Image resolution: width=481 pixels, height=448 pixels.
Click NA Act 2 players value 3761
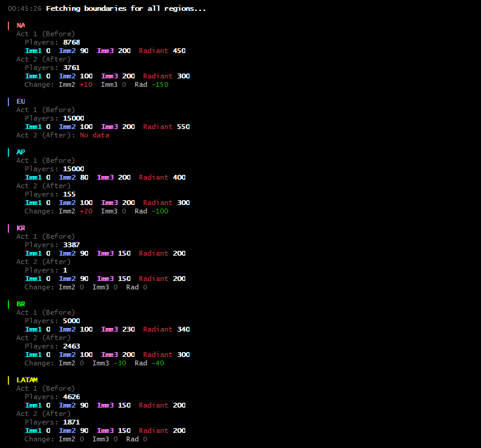[71, 68]
